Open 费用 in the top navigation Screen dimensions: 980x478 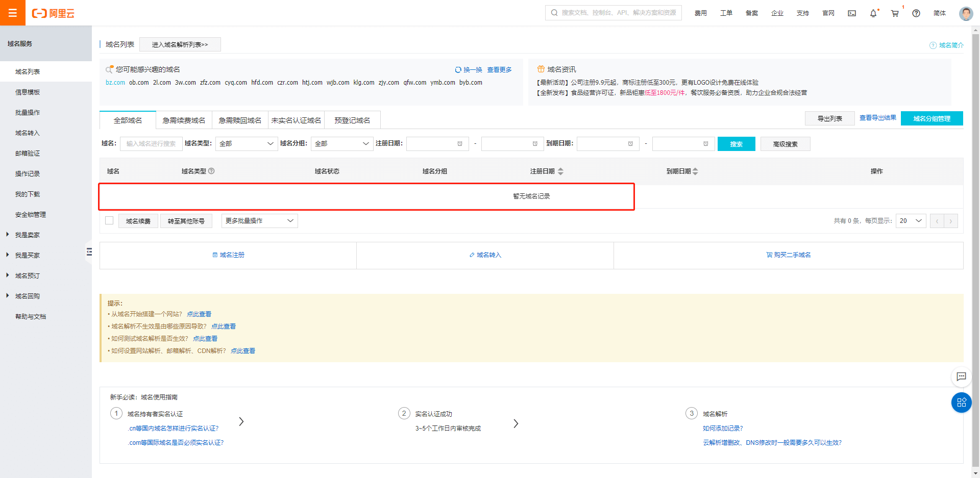(x=700, y=13)
